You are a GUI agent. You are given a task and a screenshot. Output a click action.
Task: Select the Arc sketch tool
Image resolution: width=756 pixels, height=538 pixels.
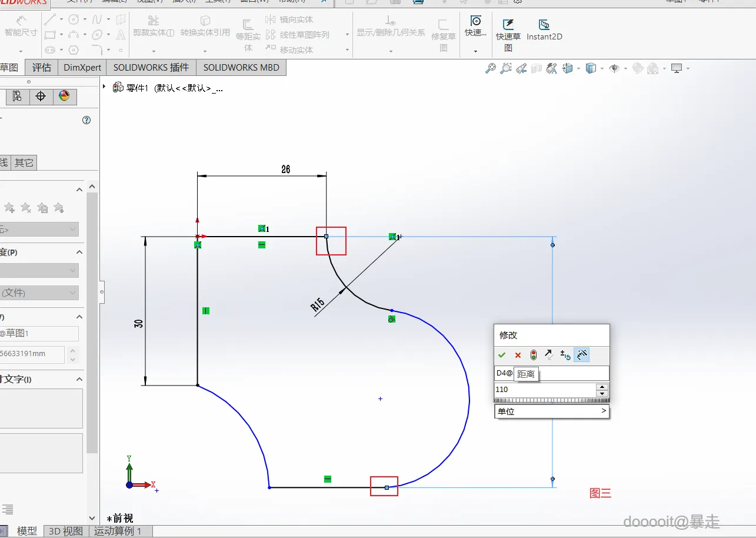[74, 35]
